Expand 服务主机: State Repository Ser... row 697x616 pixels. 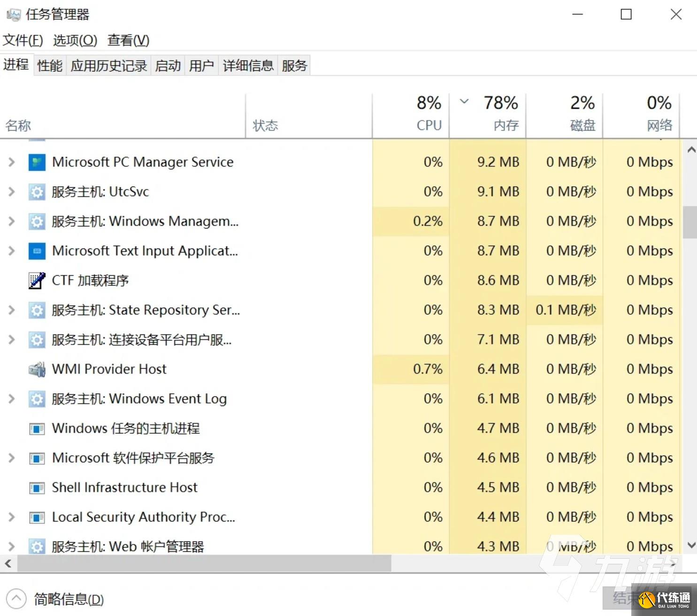pos(12,310)
